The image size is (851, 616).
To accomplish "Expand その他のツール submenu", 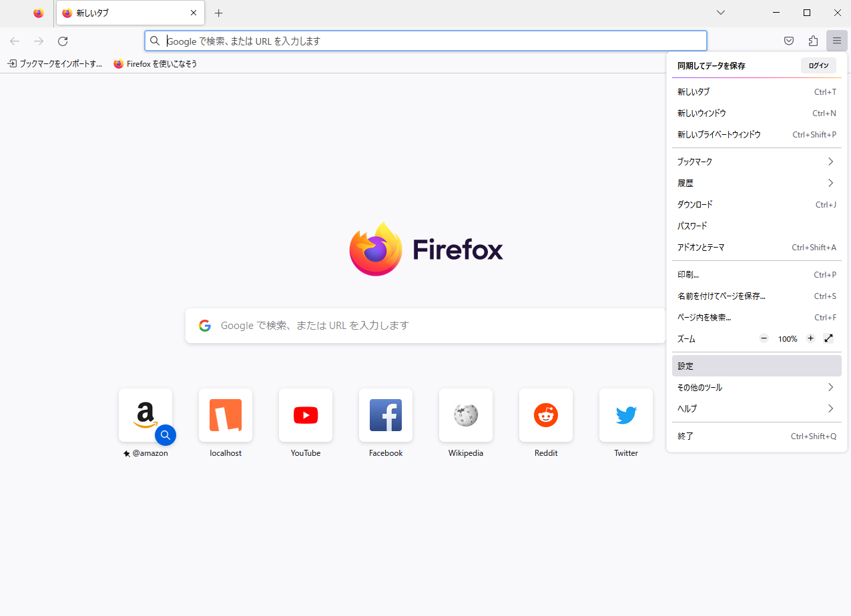I will point(757,387).
